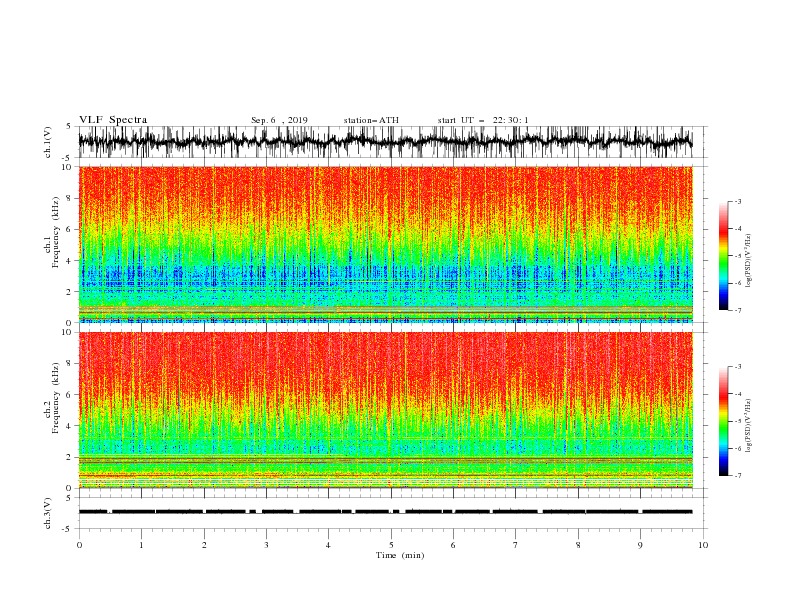
Task: Click the "-7" label on ch.2 color bar
Action: (737, 476)
